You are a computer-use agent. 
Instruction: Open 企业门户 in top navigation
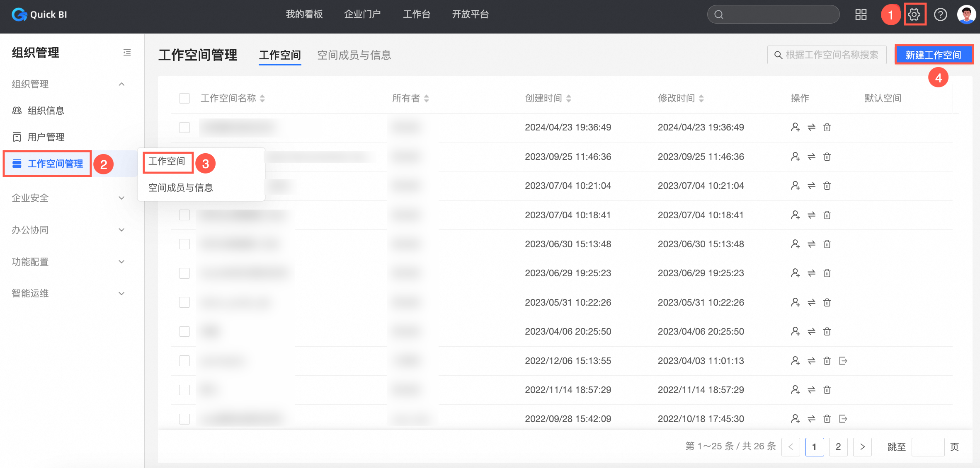[362, 14]
